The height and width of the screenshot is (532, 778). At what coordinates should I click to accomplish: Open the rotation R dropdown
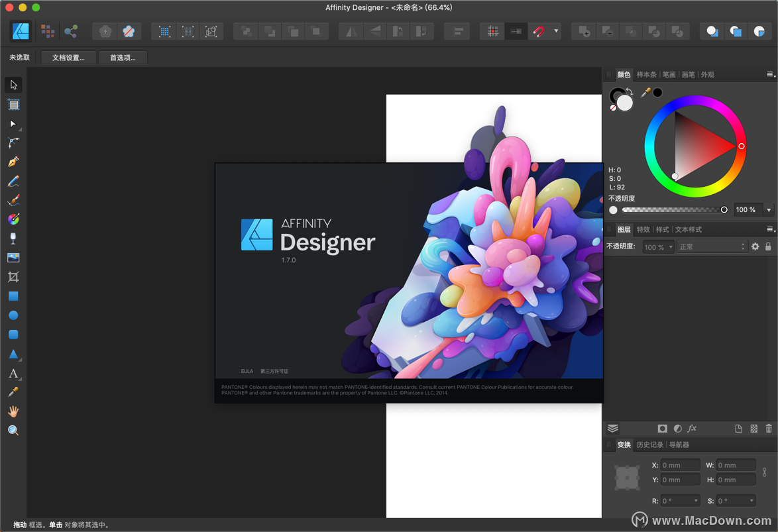click(x=696, y=501)
